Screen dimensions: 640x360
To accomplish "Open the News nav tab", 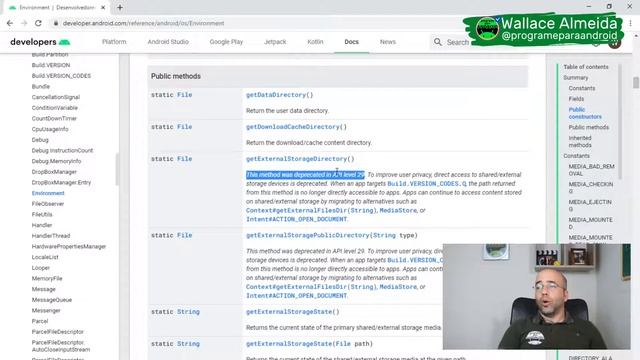I will (388, 42).
